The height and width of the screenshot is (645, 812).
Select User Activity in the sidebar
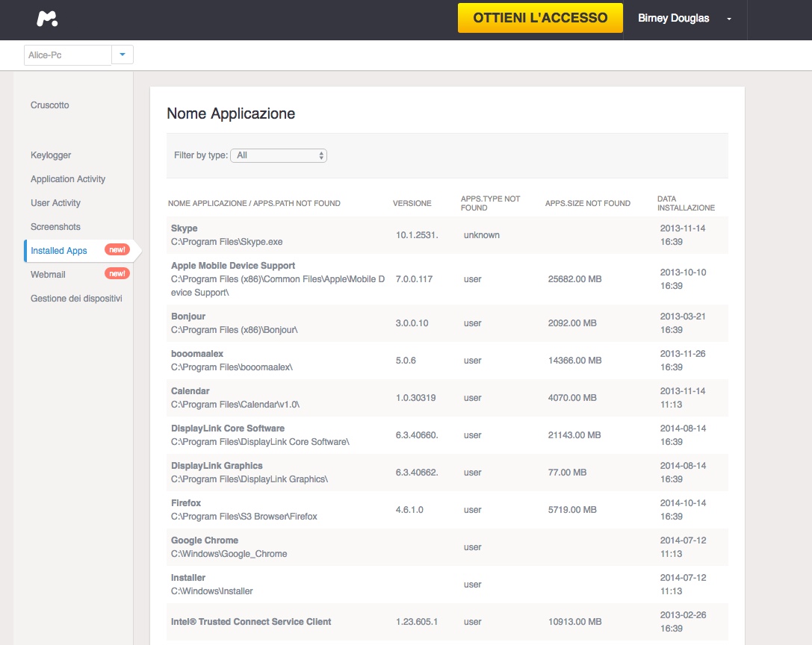[55, 203]
